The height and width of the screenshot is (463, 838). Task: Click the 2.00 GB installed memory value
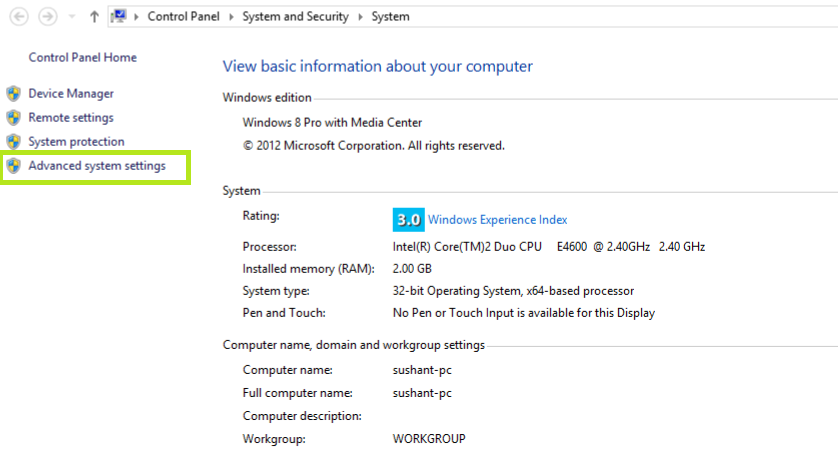[412, 268]
